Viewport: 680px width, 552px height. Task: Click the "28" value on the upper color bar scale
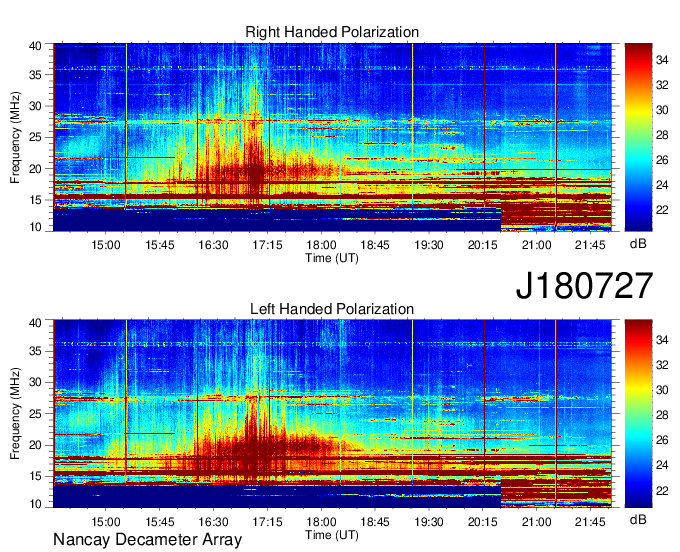[662, 135]
